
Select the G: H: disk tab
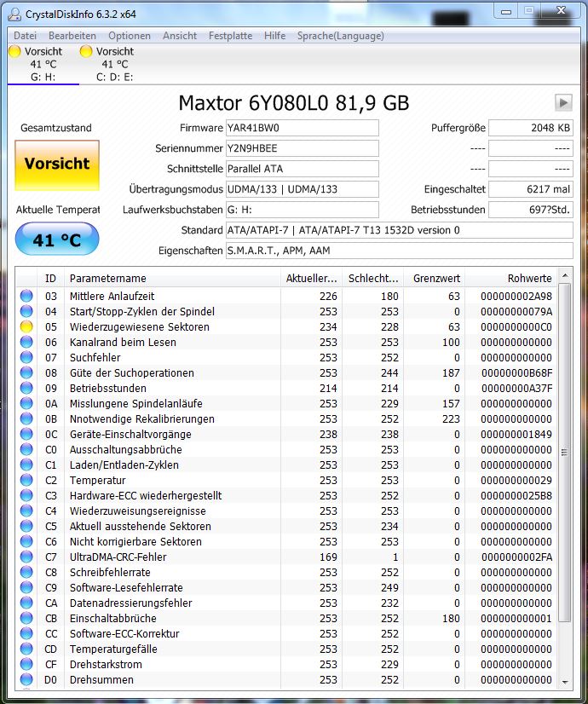[x=43, y=64]
